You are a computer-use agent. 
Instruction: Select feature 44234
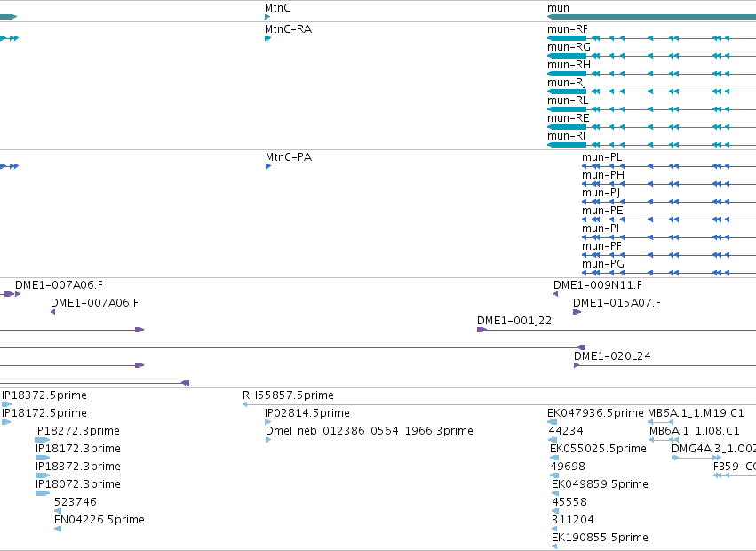coord(566,431)
